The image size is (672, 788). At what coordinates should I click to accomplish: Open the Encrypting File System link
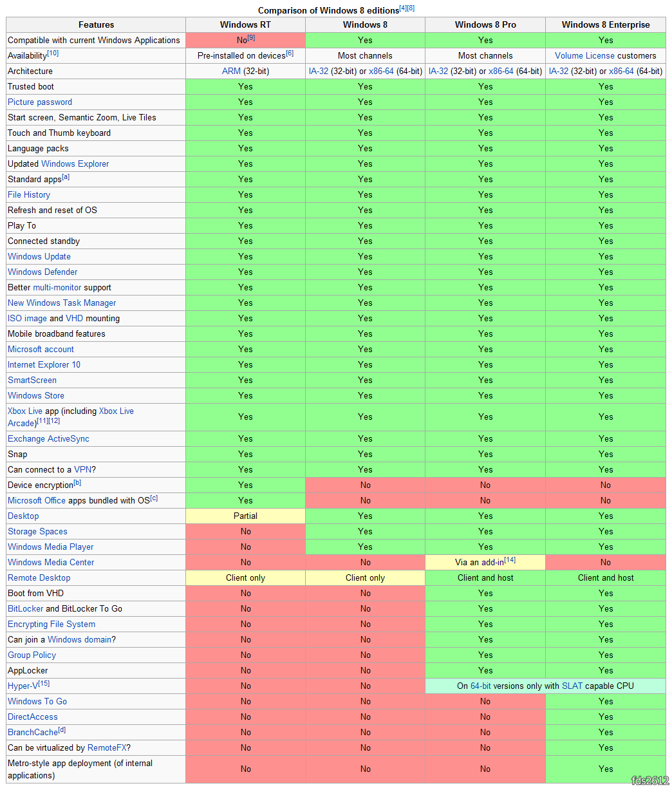51,624
